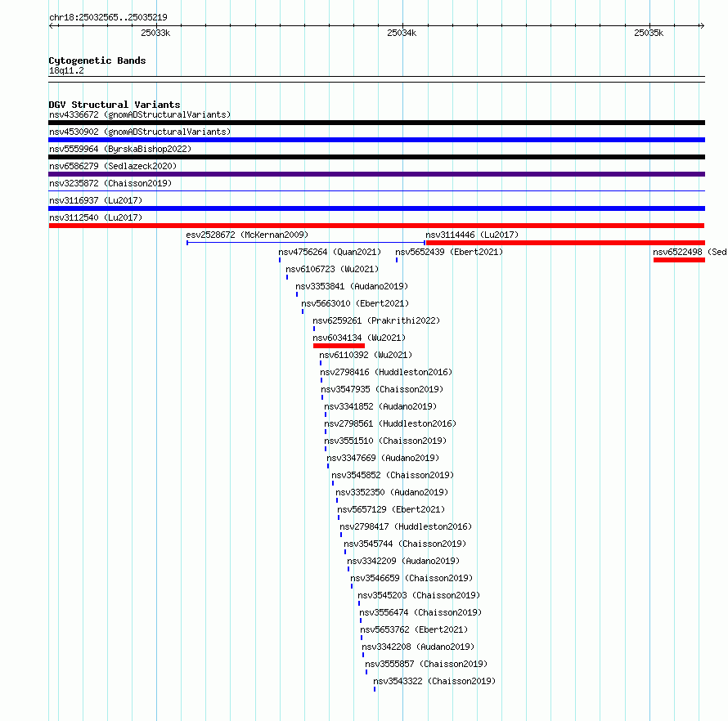Open nsv3556474 Chaisson2019 label
728x721 pixels.
tap(420, 612)
